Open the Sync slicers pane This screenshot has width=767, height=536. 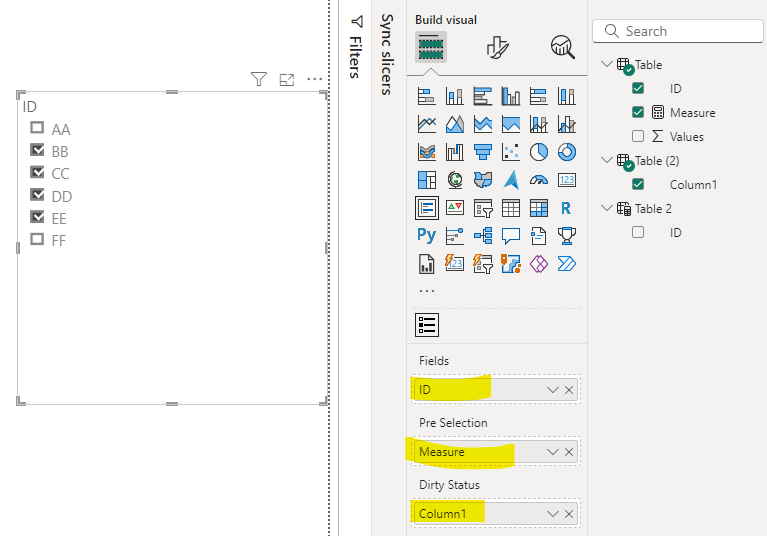coord(386,54)
